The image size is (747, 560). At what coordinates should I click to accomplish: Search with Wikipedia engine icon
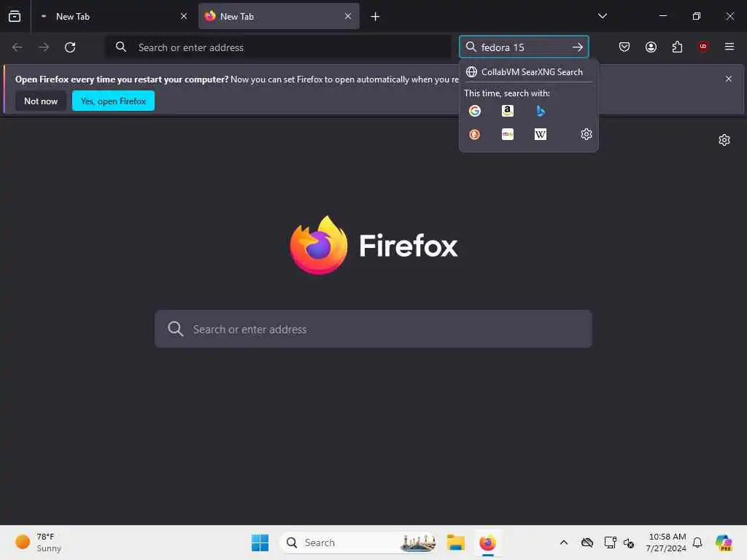[541, 134]
